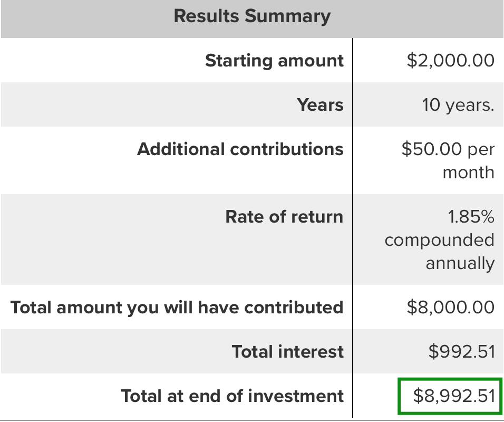Click the word "compounded"
The image size is (504, 422).
click(x=439, y=240)
